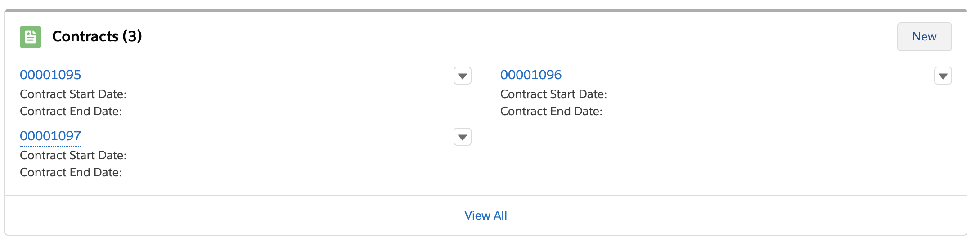Click the green Contracts document icon

pyautogui.click(x=31, y=37)
